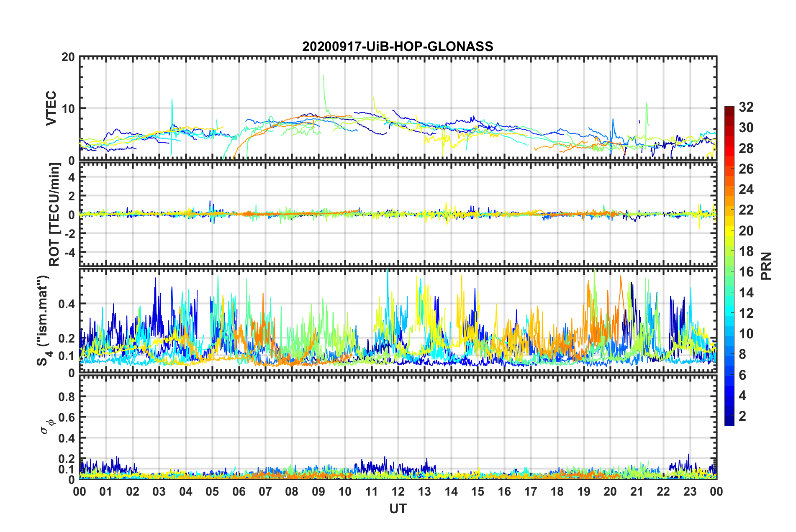Select colorbar tick label 30
796x532 pixels.
746,128
